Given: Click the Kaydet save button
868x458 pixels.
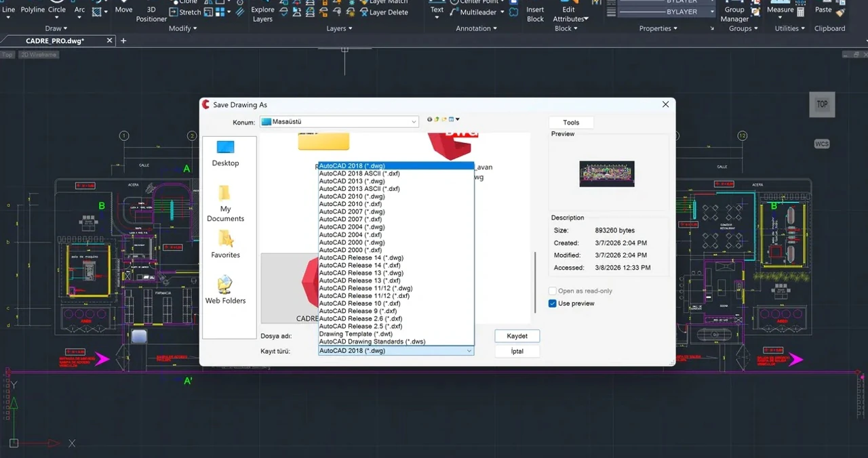Looking at the screenshot, I should tap(517, 336).
